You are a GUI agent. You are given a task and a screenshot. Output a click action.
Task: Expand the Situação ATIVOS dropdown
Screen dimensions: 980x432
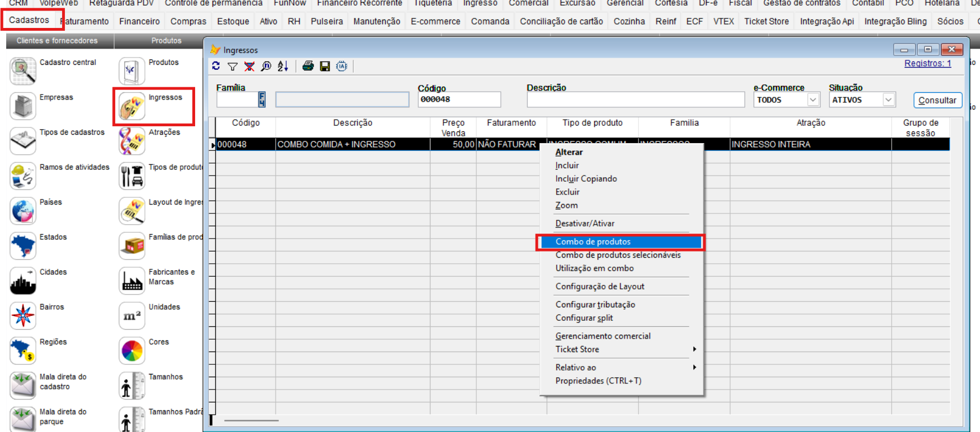[x=888, y=100]
